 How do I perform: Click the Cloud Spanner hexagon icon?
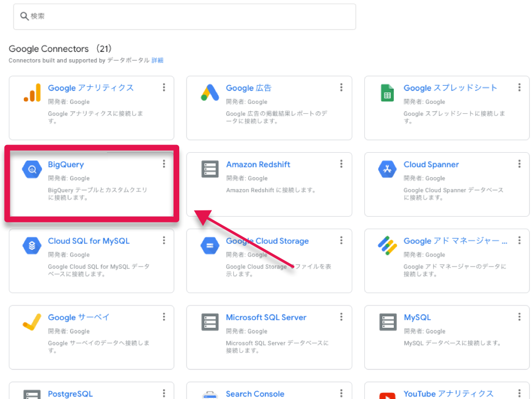click(388, 169)
